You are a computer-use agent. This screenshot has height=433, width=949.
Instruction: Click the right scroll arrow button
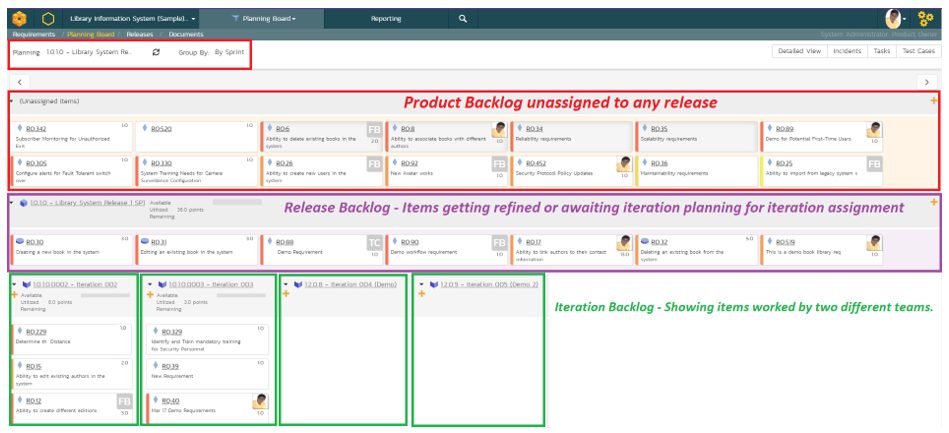pos(926,81)
